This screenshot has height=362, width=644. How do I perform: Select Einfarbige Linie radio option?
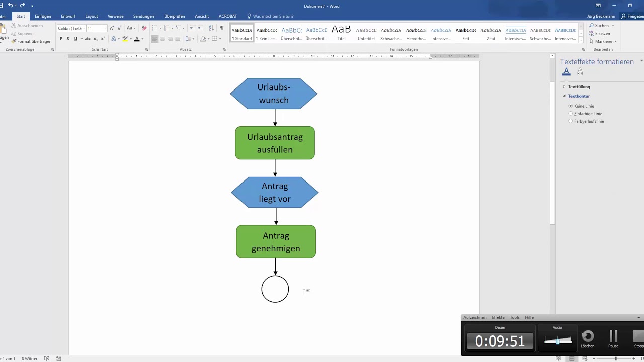pyautogui.click(x=571, y=114)
